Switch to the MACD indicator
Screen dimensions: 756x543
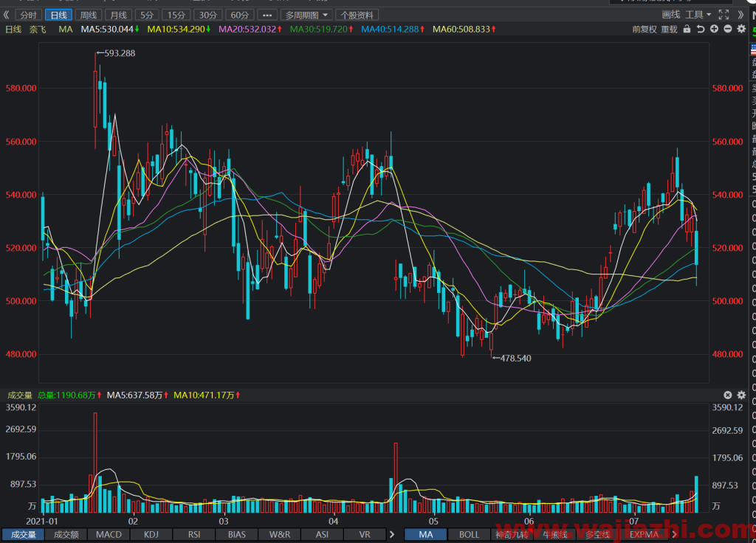[x=109, y=535]
